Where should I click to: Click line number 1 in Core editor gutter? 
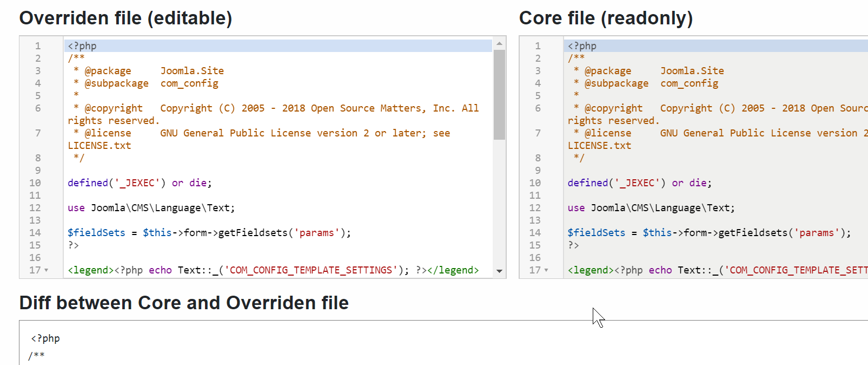[x=538, y=46]
